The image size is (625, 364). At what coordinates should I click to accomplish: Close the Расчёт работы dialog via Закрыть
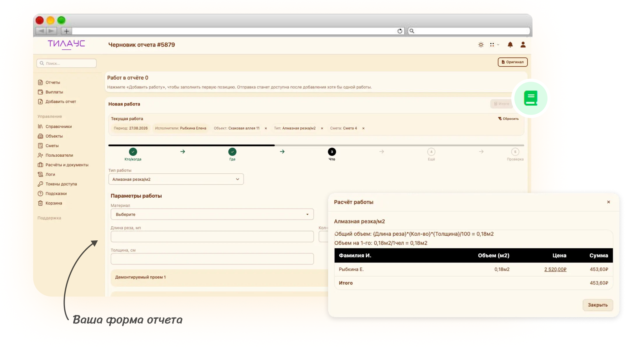tap(597, 305)
